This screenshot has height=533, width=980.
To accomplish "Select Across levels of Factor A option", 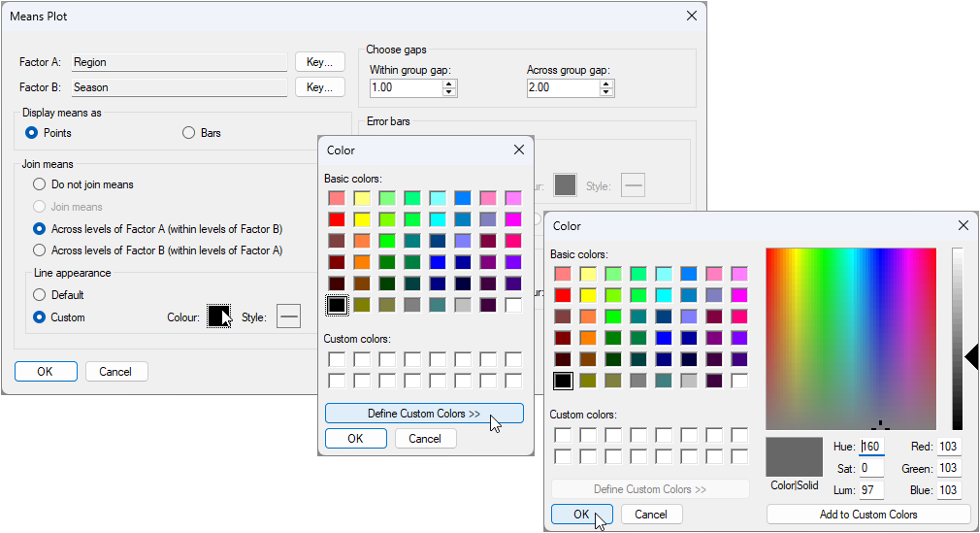I will [x=40, y=229].
